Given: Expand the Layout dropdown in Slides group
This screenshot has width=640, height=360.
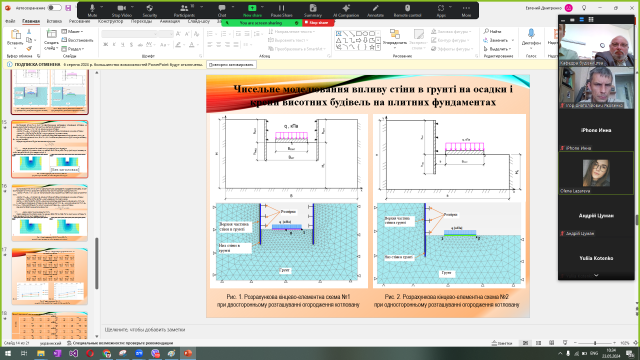Looking at the screenshot, I should pyautogui.click(x=72, y=31).
